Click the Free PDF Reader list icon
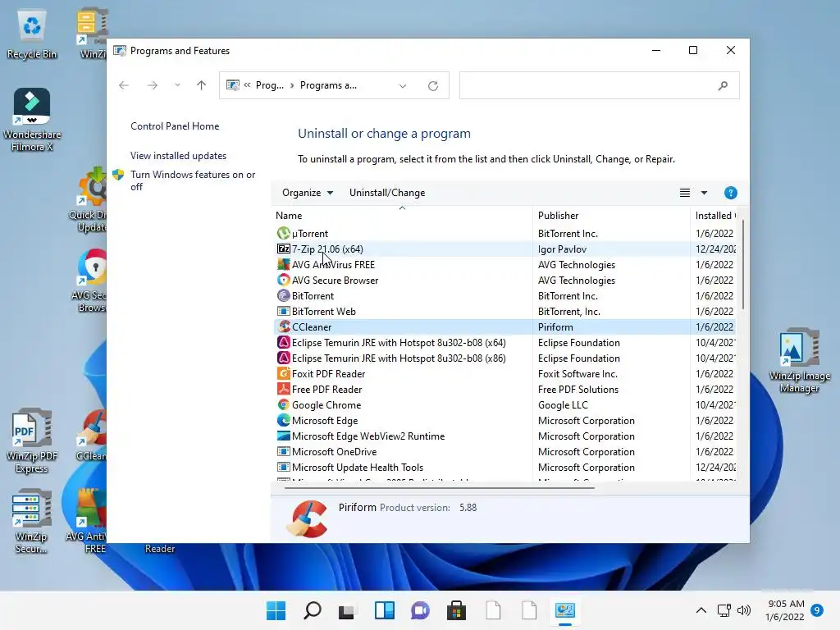840x630 pixels. [283, 390]
